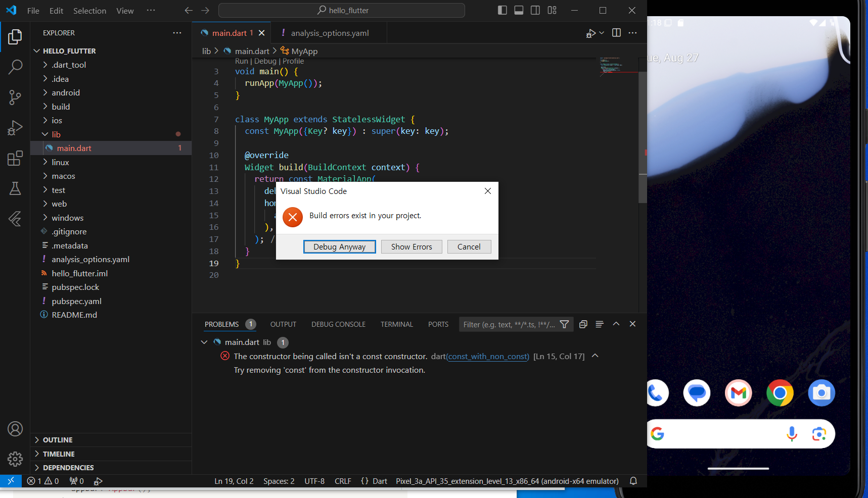Open Camera app on the Android emulator
Screen dimensions: 868x498
coord(821,393)
